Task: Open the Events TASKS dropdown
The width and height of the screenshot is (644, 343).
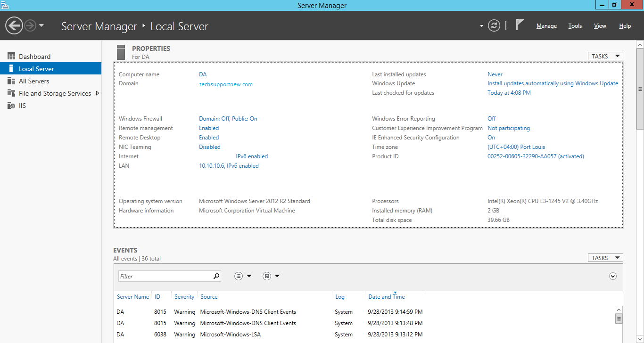Action: pos(605,258)
